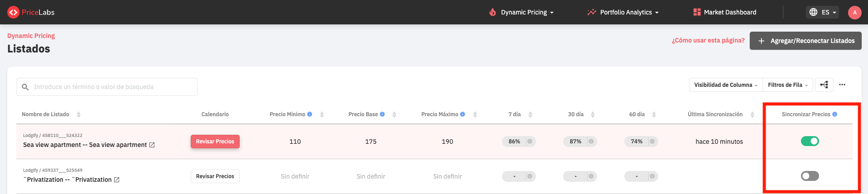Click the Agregar/Reconectar Listados button

point(805,41)
